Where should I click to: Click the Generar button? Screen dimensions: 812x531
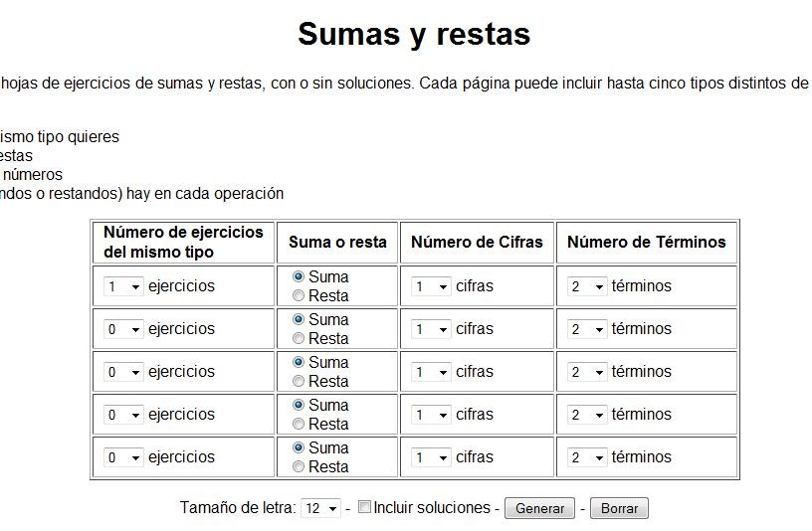pyautogui.click(x=539, y=508)
